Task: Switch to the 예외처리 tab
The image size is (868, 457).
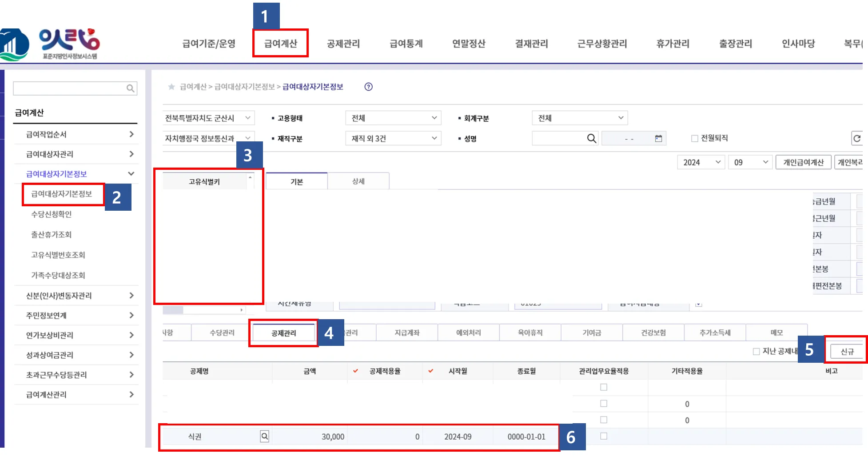Action: coord(469,333)
